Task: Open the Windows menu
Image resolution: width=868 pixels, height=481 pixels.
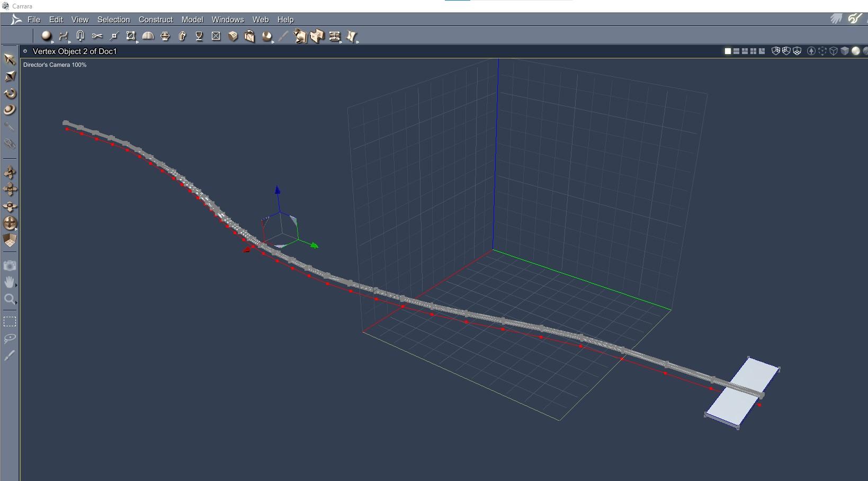Action: [x=228, y=20]
